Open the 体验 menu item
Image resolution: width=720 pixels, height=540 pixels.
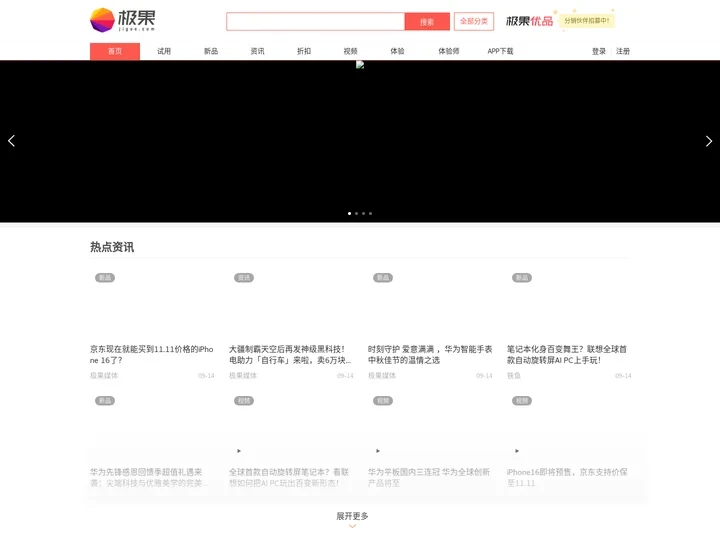pyautogui.click(x=397, y=51)
